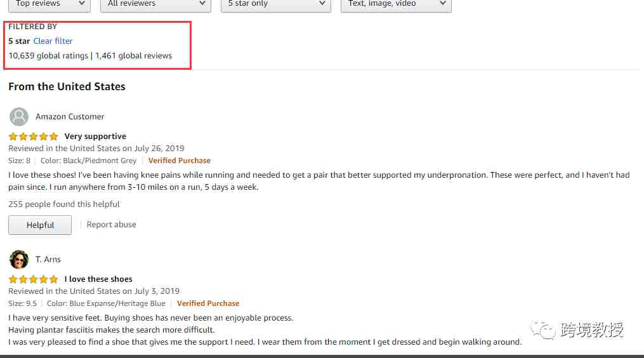Click the star rating on I love these shoes

(33, 279)
